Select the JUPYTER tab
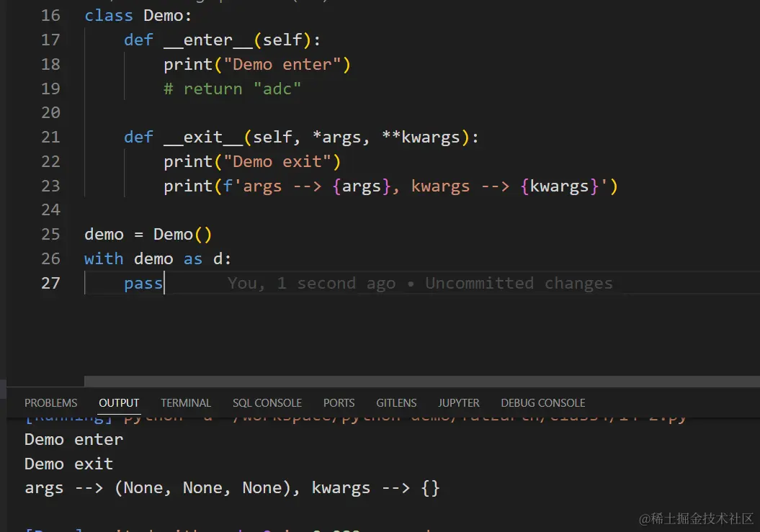Image resolution: width=760 pixels, height=532 pixels. click(458, 402)
